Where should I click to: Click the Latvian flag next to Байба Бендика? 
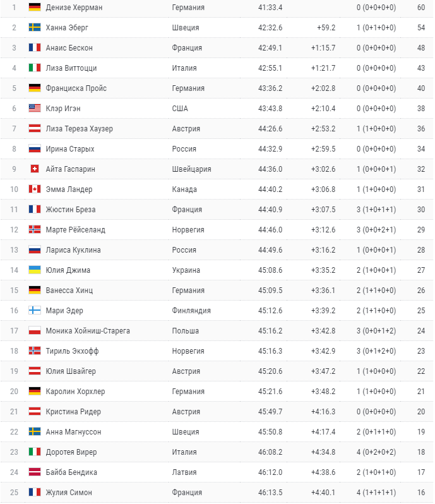35,472
